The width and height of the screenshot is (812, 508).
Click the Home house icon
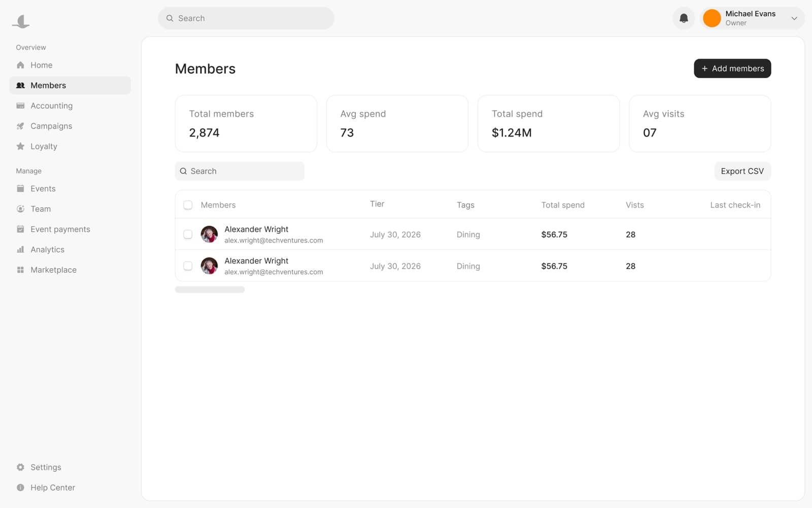coord(20,65)
